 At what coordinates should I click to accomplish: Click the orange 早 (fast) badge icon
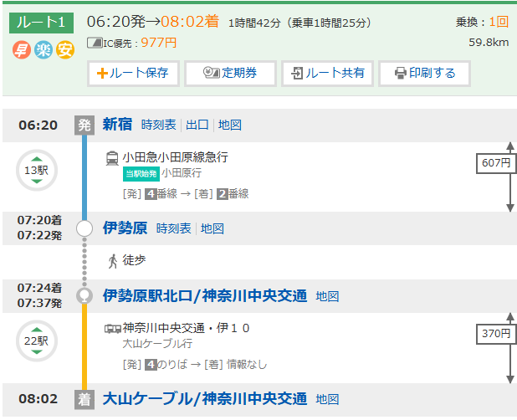tap(22, 50)
